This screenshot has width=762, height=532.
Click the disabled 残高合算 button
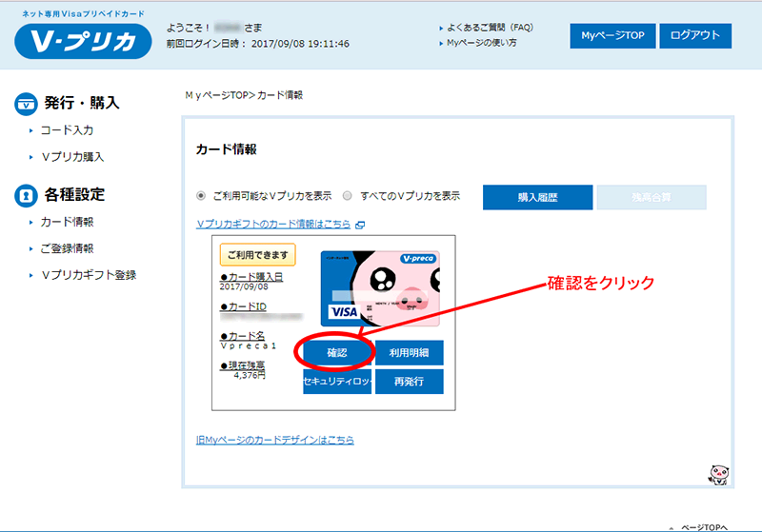652,197
